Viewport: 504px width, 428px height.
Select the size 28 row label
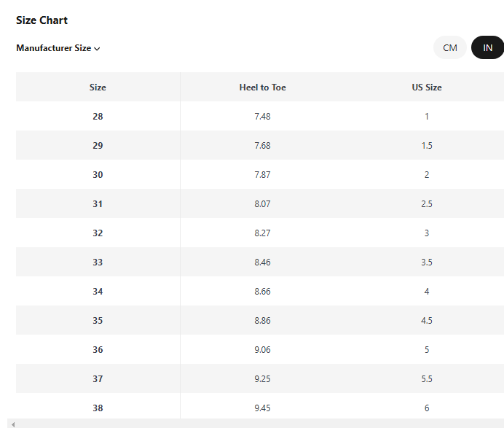click(98, 117)
